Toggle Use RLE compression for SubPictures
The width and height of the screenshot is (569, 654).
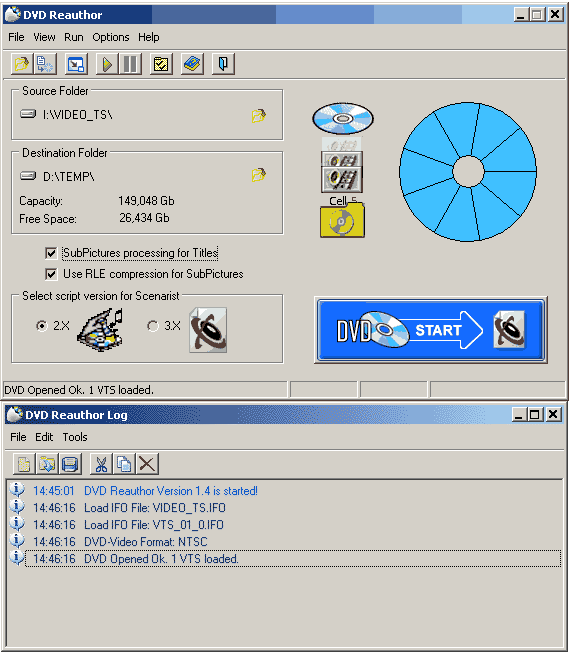(51, 274)
